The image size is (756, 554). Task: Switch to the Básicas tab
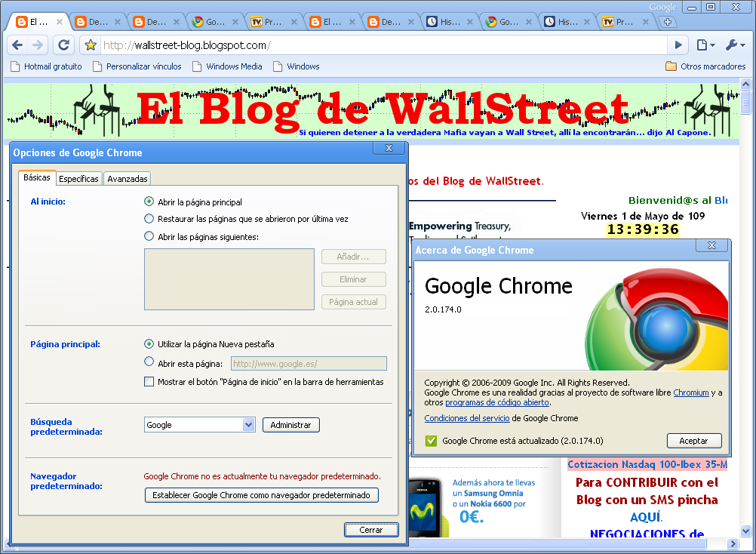(x=37, y=177)
